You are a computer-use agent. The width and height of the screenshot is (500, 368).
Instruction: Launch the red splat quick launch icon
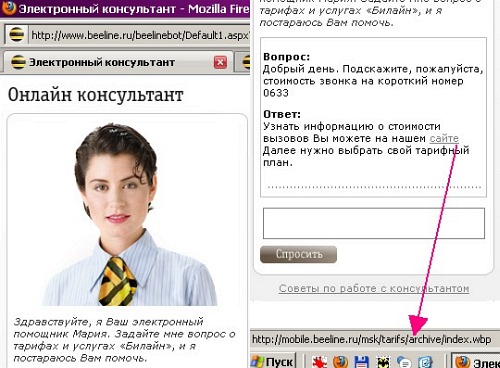pyautogui.click(x=319, y=362)
